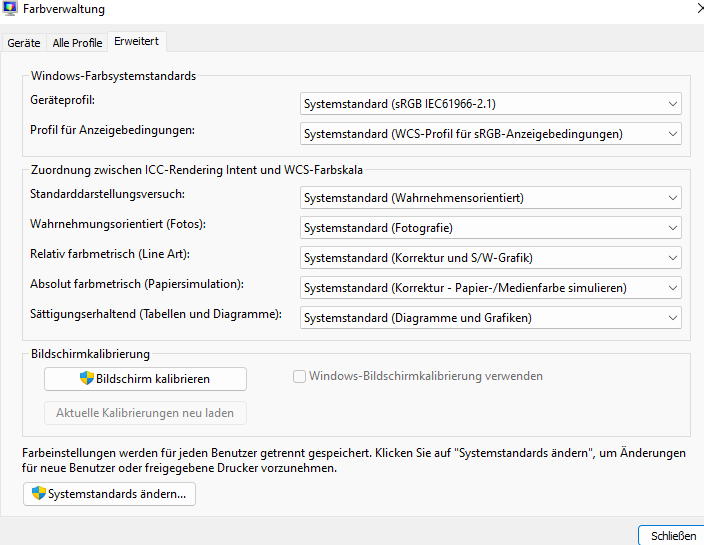Image resolution: width=704 pixels, height=545 pixels.
Task: Open Sättigungserhaltend (Tabellen und Diagramme) dropdown
Action: pyautogui.click(x=491, y=318)
